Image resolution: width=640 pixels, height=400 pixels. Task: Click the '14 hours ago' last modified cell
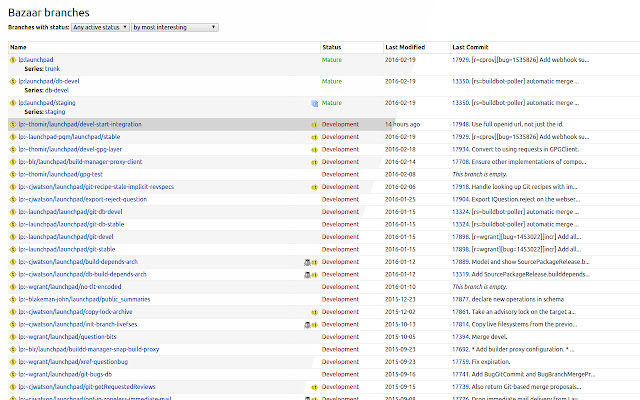(402, 124)
